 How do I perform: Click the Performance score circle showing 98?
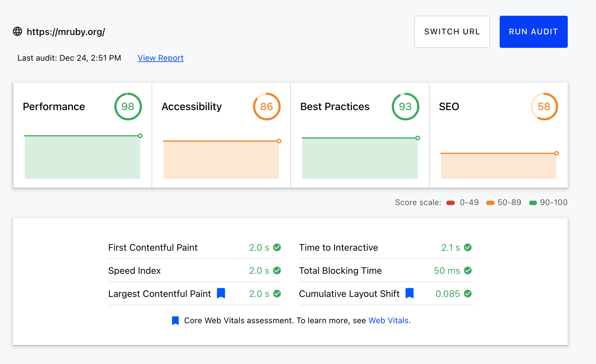click(128, 107)
